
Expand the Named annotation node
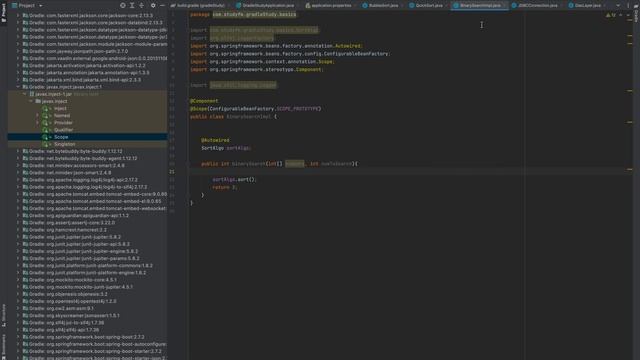click(x=38, y=116)
